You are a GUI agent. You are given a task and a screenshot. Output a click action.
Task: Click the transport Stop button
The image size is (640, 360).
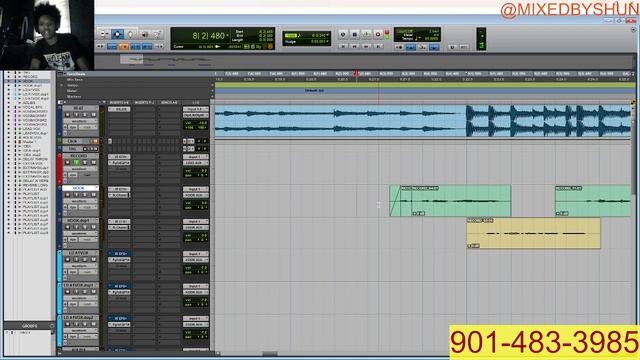(354, 34)
